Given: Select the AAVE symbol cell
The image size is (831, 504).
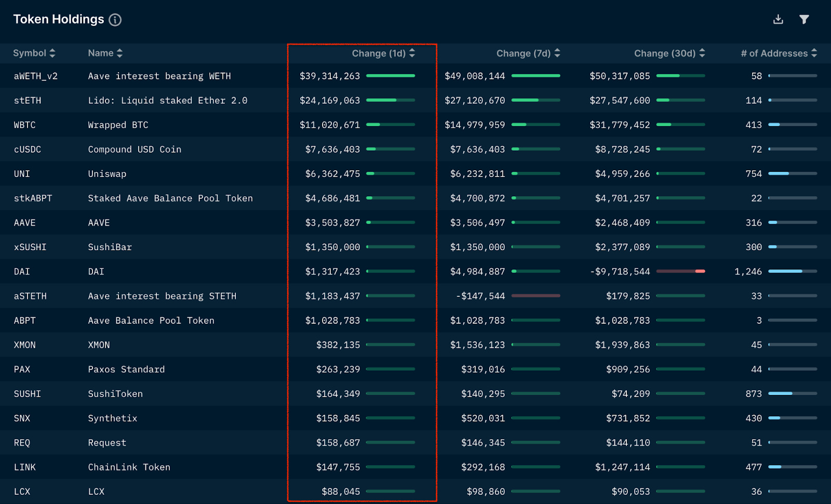Looking at the screenshot, I should [x=25, y=223].
